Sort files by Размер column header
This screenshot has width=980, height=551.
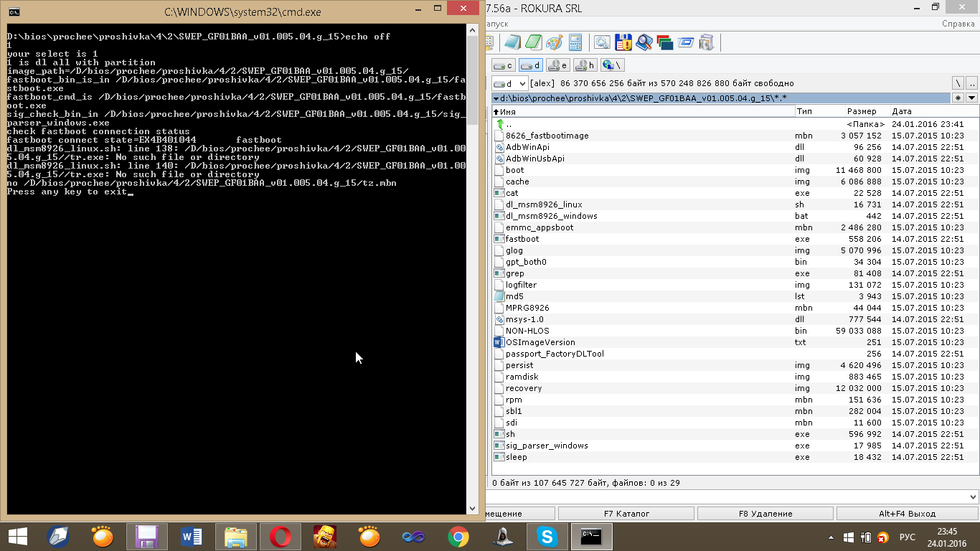pyautogui.click(x=861, y=111)
